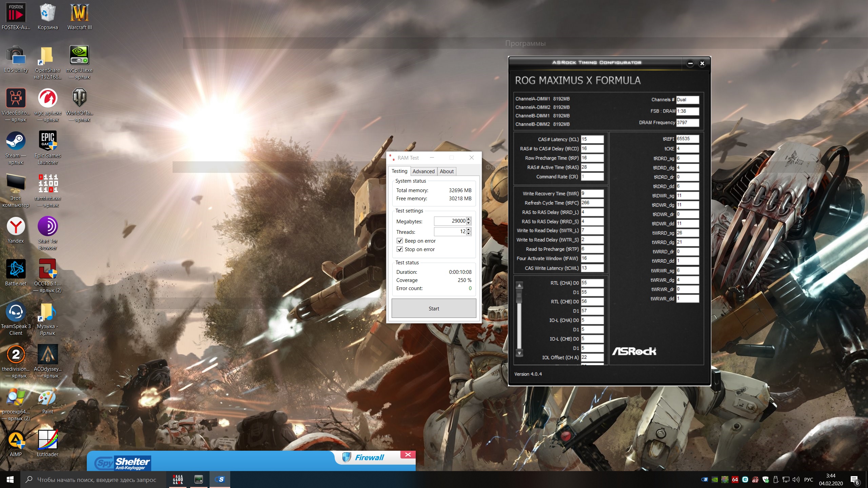Toggle the Stop on error checkbox
This screenshot has height=488, width=868.
(x=400, y=249)
